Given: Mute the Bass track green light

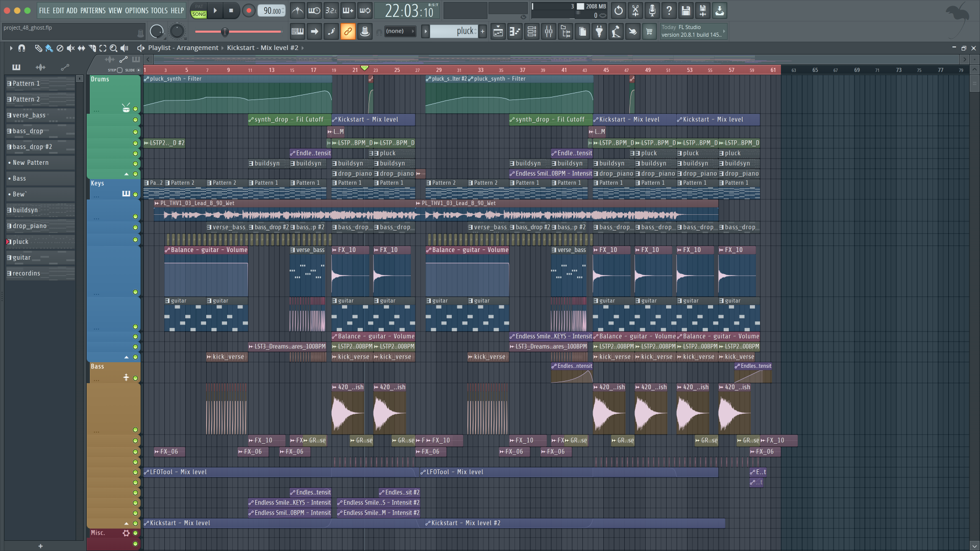Looking at the screenshot, I should pos(135,378).
